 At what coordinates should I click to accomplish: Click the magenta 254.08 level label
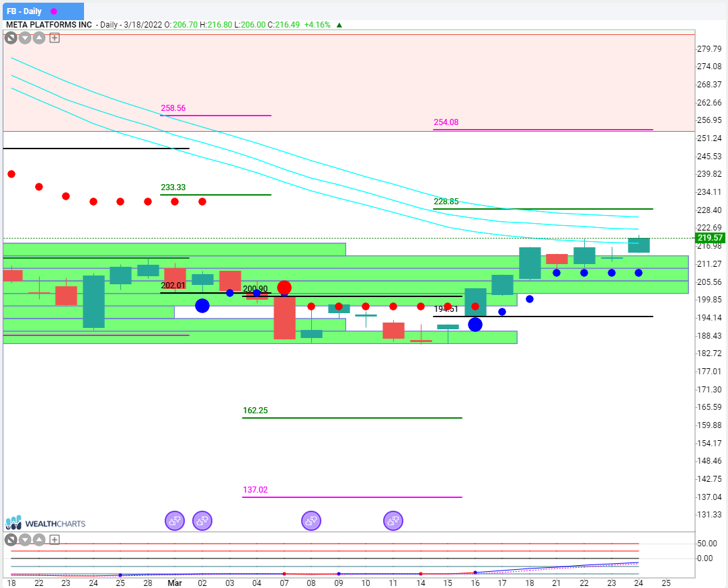(x=446, y=122)
